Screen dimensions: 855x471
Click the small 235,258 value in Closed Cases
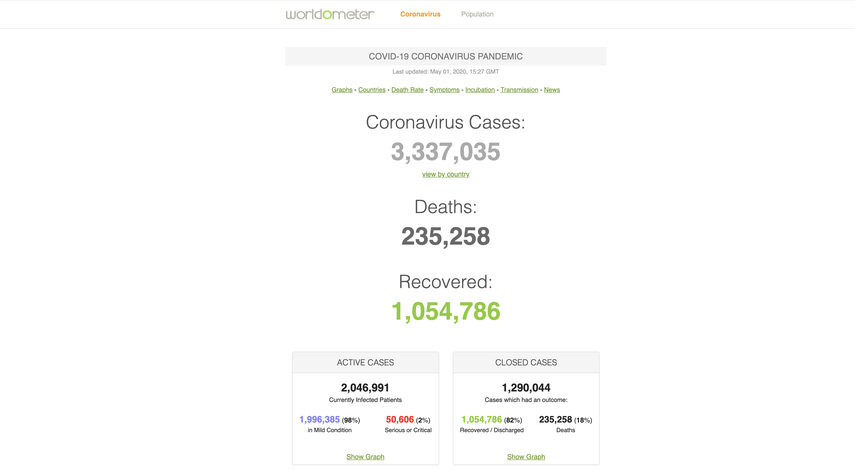tap(555, 419)
